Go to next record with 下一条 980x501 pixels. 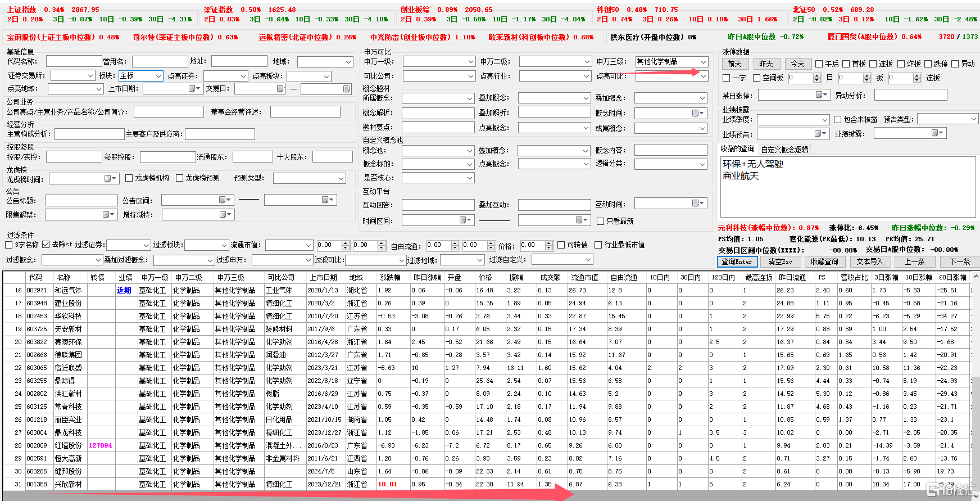click(x=960, y=261)
